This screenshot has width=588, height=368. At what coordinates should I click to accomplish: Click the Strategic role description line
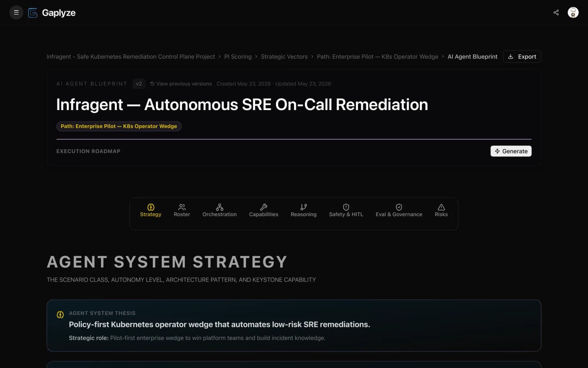coord(197,338)
